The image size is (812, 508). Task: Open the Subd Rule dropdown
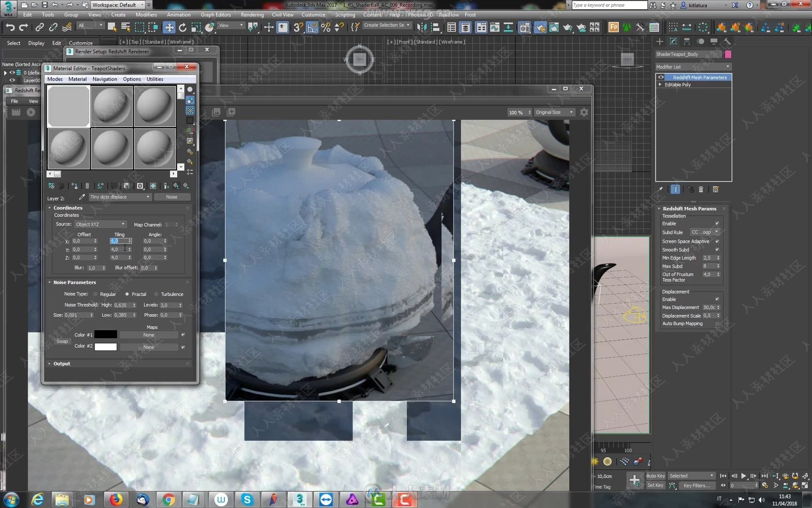pos(705,232)
